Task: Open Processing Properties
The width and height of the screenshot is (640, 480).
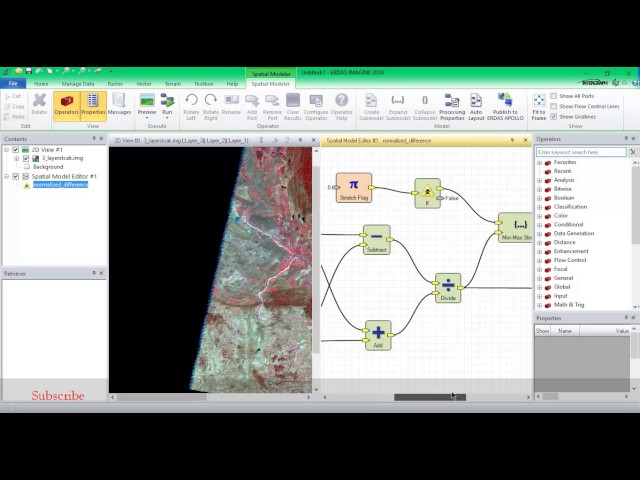Action: 452,106
